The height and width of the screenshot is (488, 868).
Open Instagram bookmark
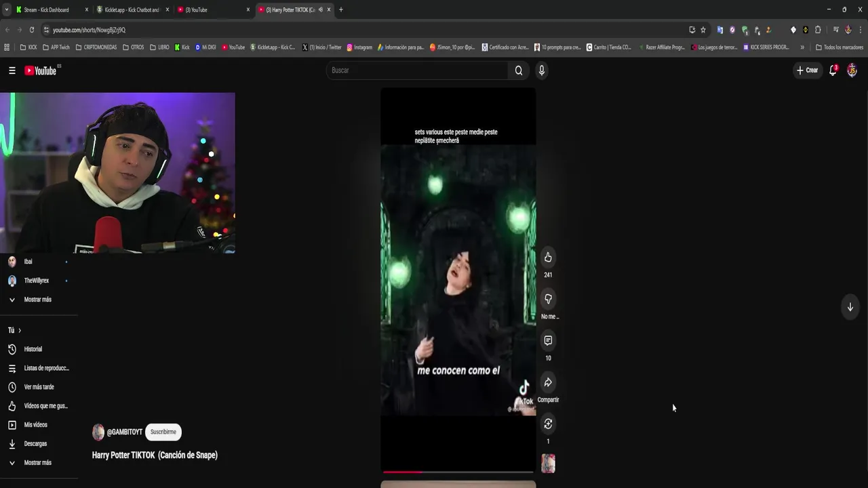tap(359, 47)
